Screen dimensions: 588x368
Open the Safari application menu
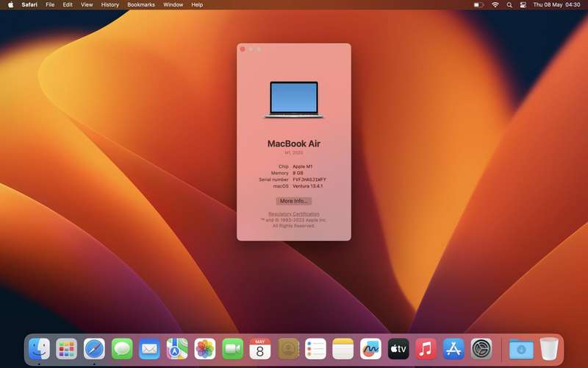(29, 5)
